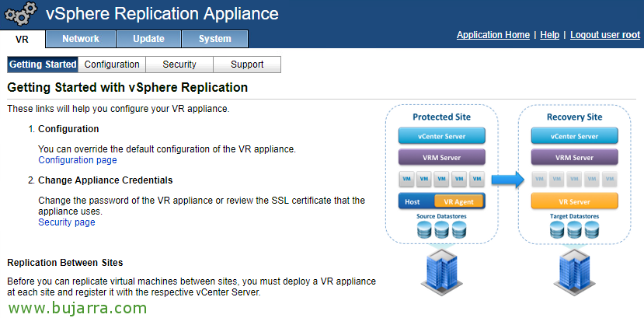Click 'Getting Started with vSphere Replication' title
Screen dimensions: 644x325
(127, 88)
